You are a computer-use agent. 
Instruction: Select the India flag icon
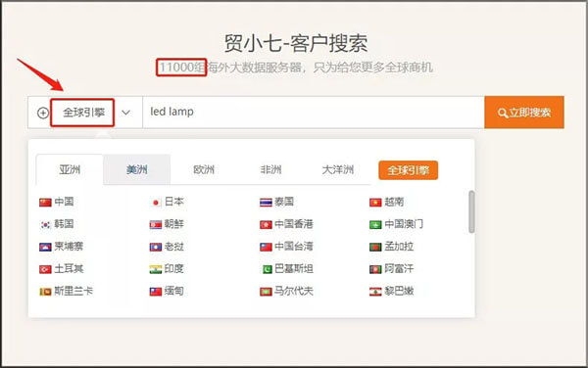tap(155, 269)
